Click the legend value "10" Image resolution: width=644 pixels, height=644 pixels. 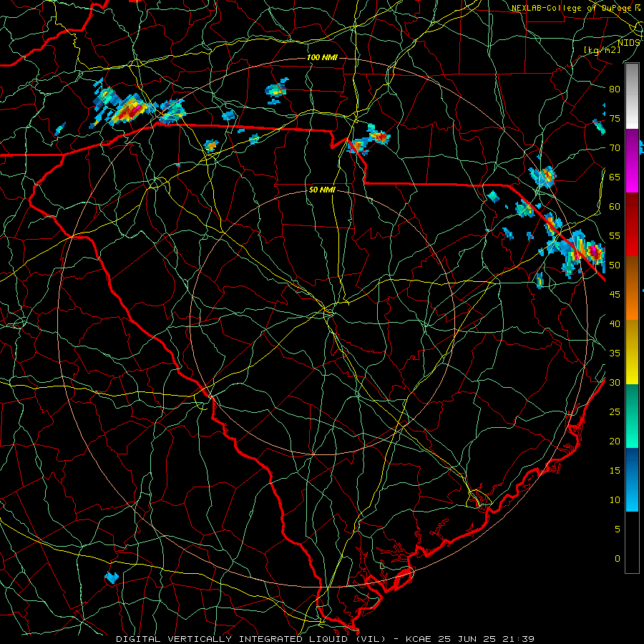pos(615,500)
